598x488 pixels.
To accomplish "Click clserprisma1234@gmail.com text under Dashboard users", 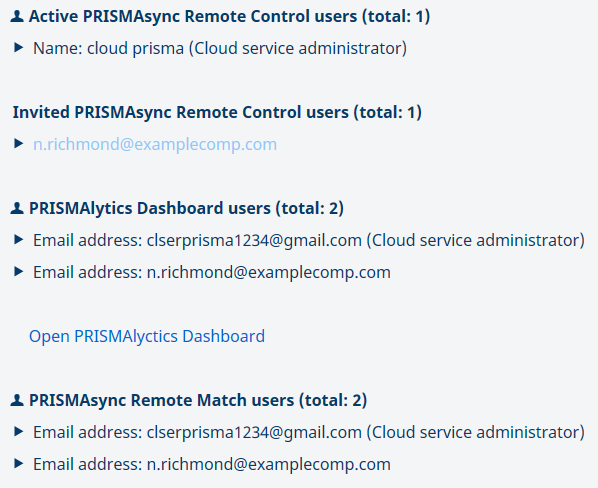I will pos(254,241).
